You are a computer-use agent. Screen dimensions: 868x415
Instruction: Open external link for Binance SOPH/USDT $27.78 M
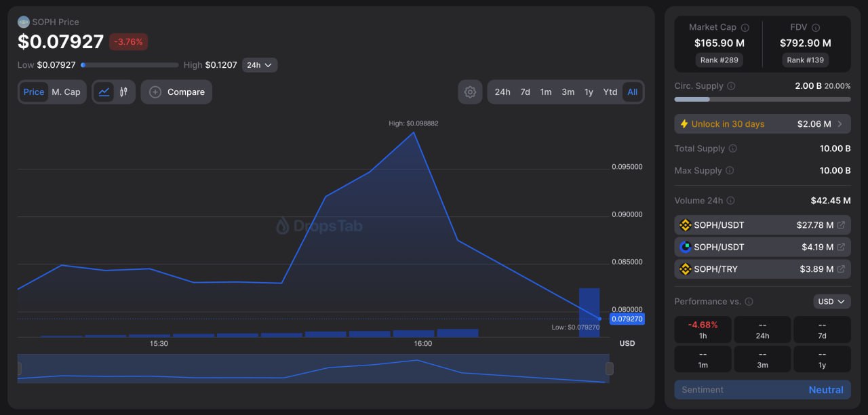point(842,225)
